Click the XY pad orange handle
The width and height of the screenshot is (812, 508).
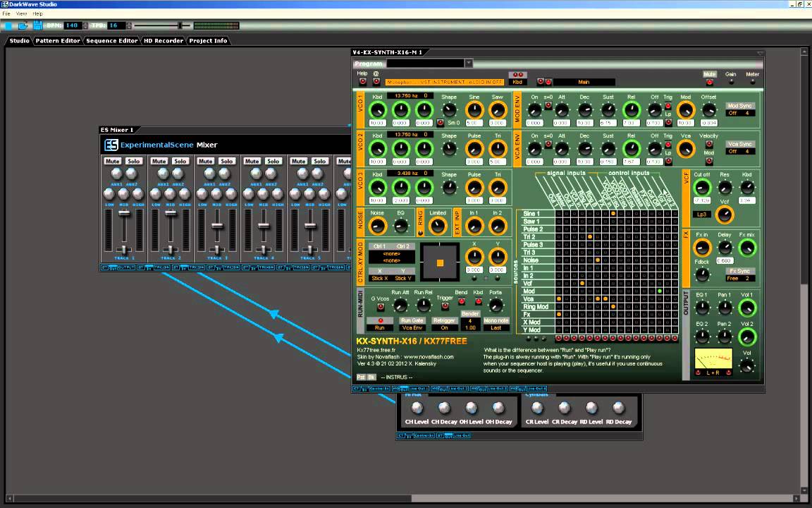click(440, 262)
